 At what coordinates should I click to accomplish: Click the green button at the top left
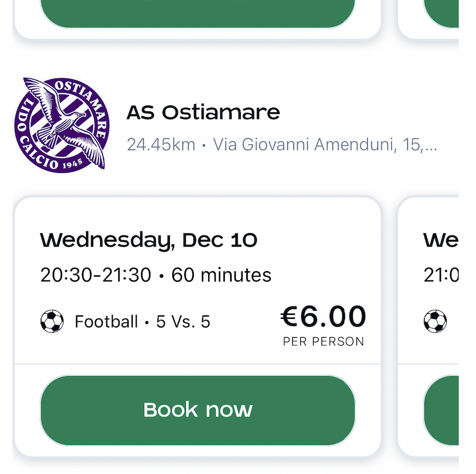tap(197, 13)
